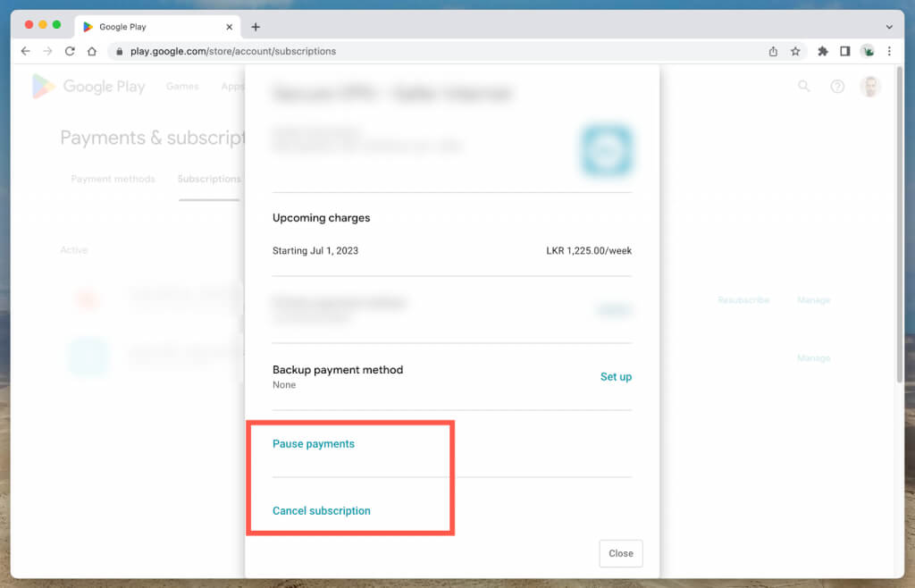Screen dimensions: 915x588
Task: Select the Google Play browser tab
Action: (157, 27)
